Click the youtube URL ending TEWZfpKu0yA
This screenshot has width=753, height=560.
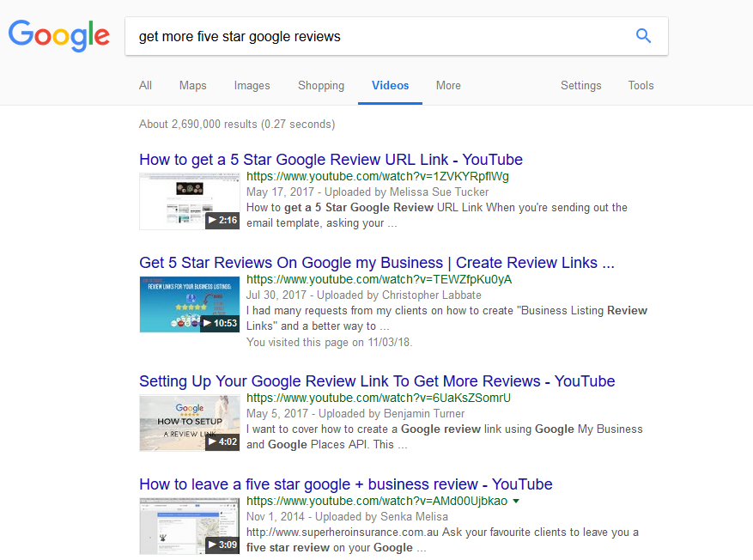click(379, 279)
